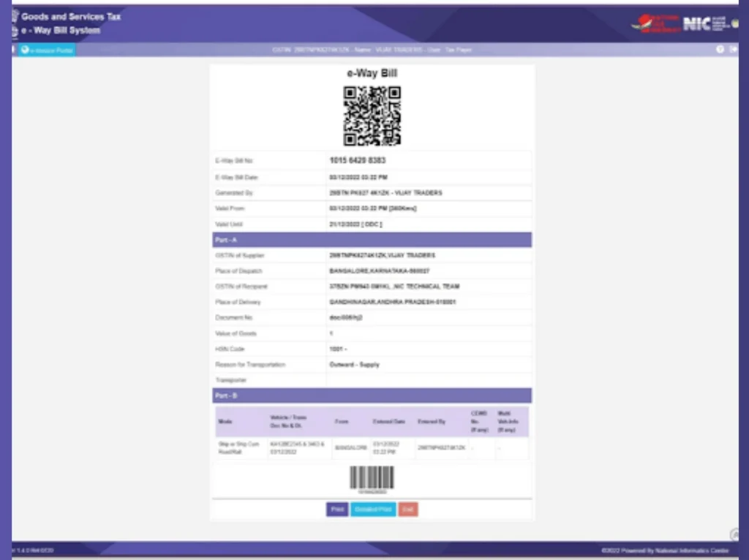Screen dimensions: 749x560
Task: Click the Place of Delivery value GANDHINAGAR
Action: point(392,302)
